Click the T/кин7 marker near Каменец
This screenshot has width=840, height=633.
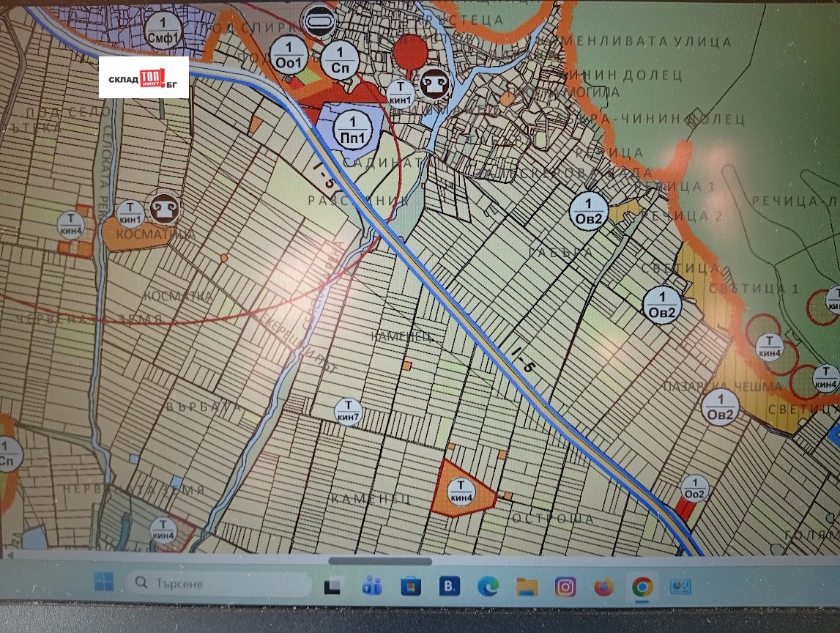[x=348, y=412]
